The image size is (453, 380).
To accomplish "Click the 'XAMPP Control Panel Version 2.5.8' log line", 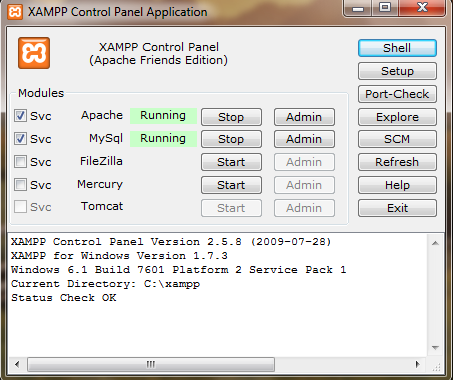I will click(x=171, y=242).
